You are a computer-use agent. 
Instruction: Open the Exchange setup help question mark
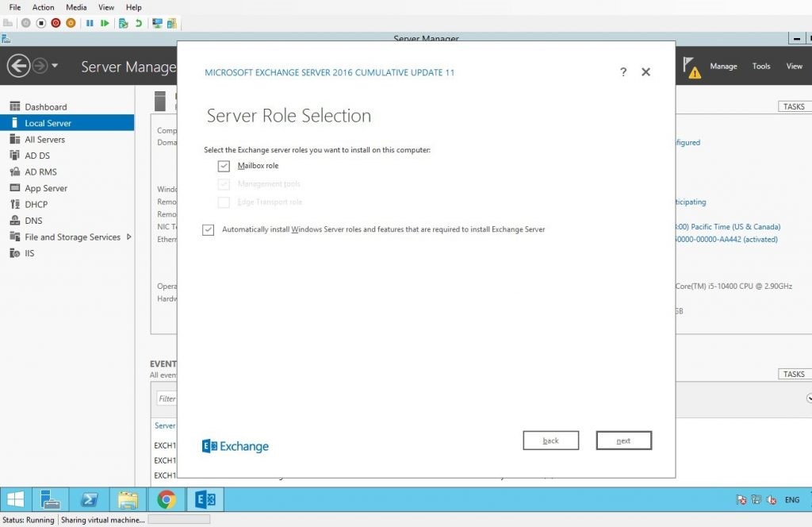point(623,72)
